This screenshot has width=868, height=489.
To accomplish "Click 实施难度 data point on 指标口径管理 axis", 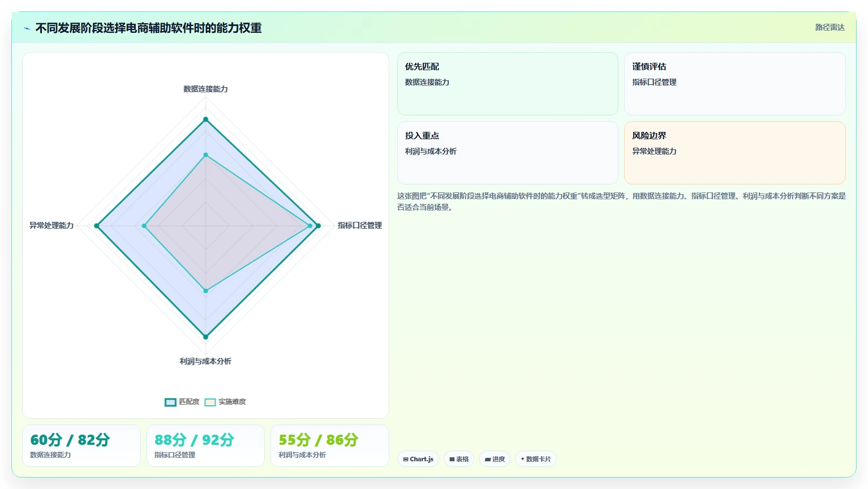I will coord(310,226).
